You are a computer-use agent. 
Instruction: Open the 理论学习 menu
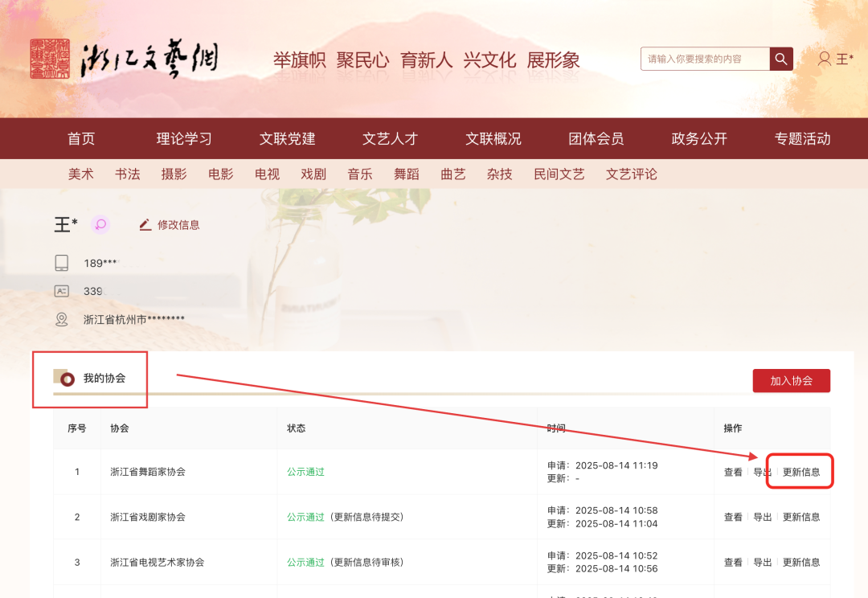[184, 139]
